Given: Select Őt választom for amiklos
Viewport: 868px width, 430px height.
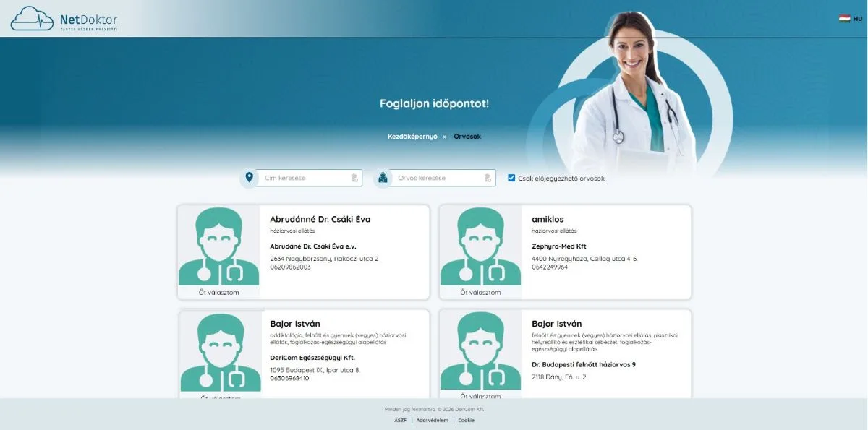Looking at the screenshot, I should [480, 293].
